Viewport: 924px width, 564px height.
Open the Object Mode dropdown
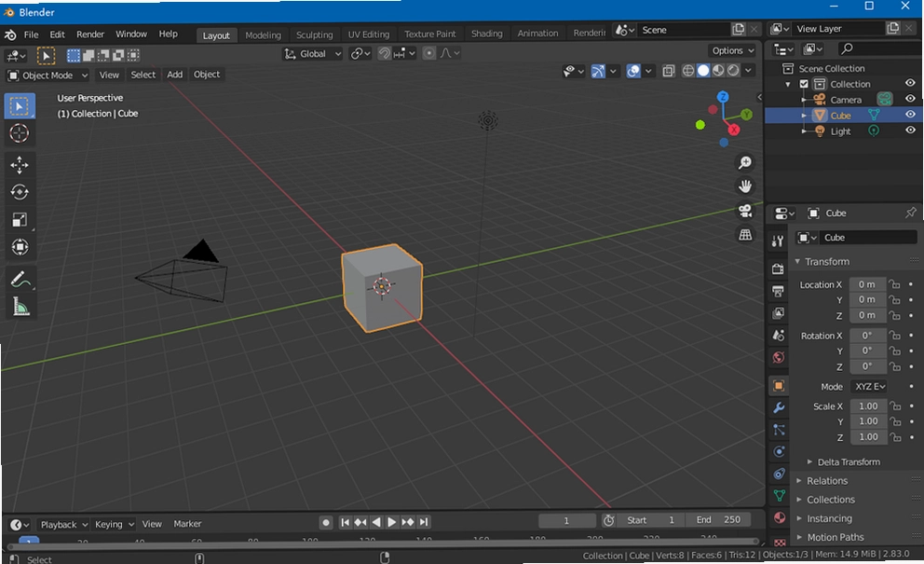point(48,75)
